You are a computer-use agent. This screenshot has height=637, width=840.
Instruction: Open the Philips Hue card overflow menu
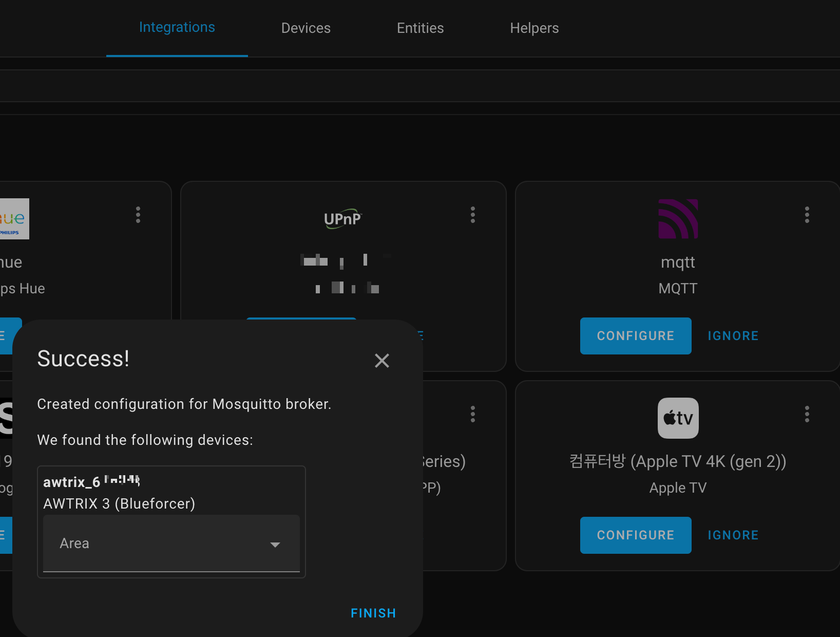pyautogui.click(x=138, y=215)
